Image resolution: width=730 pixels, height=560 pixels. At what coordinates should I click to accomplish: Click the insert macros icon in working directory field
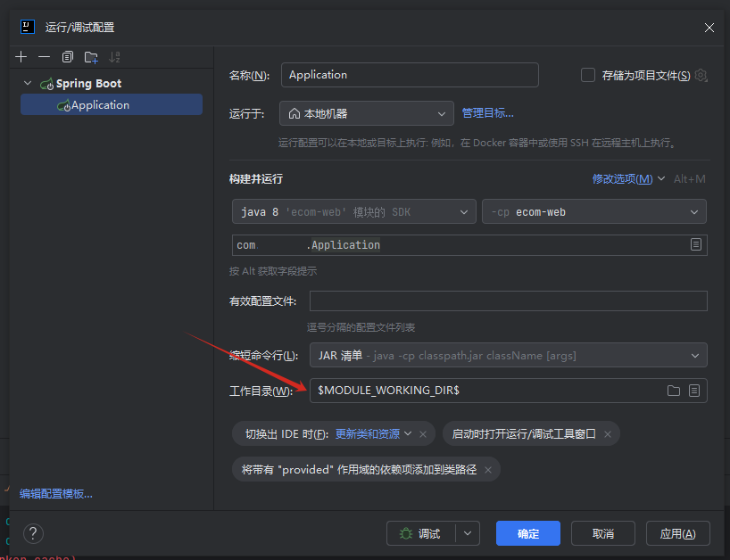(x=694, y=391)
